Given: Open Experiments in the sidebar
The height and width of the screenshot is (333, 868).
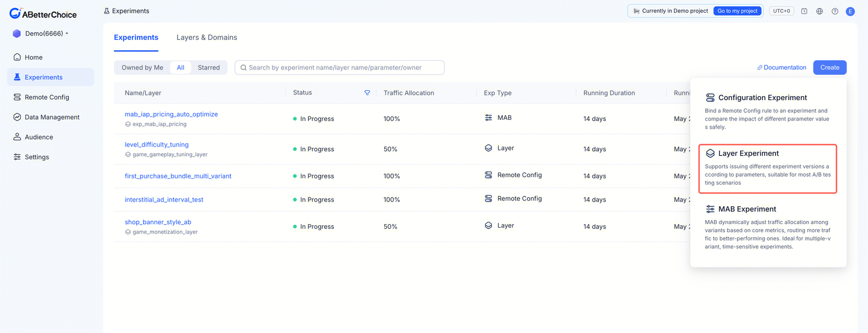Looking at the screenshot, I should tap(50, 77).
